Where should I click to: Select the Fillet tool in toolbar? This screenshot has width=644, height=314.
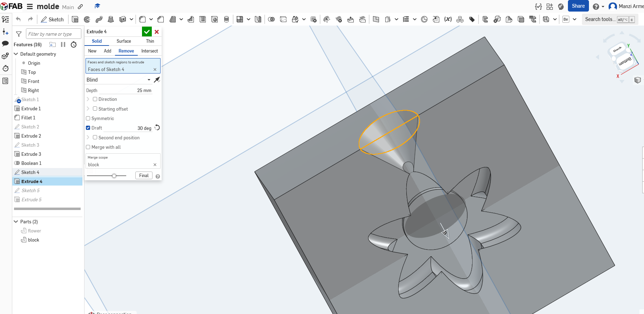coord(142,19)
